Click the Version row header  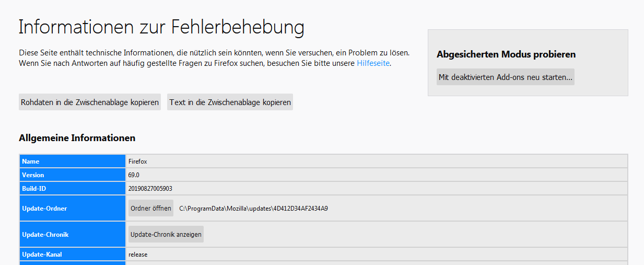(x=73, y=175)
